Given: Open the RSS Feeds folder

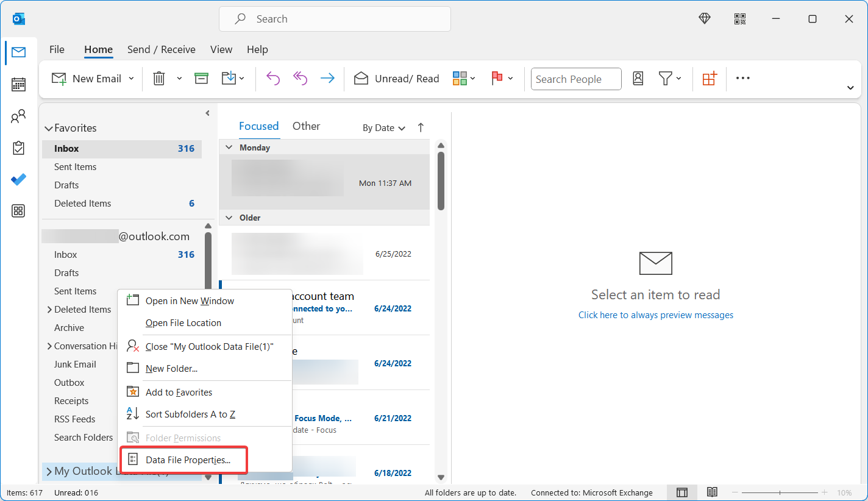Looking at the screenshot, I should tap(74, 419).
